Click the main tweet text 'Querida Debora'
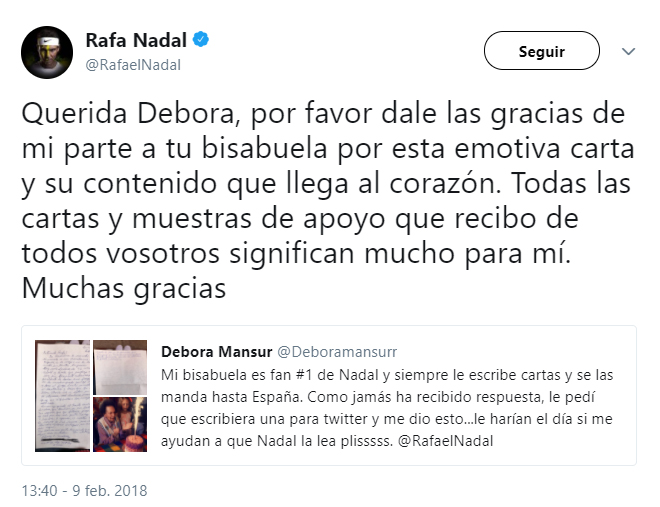Image resolution: width=660 pixels, height=507 pixels. point(128,114)
